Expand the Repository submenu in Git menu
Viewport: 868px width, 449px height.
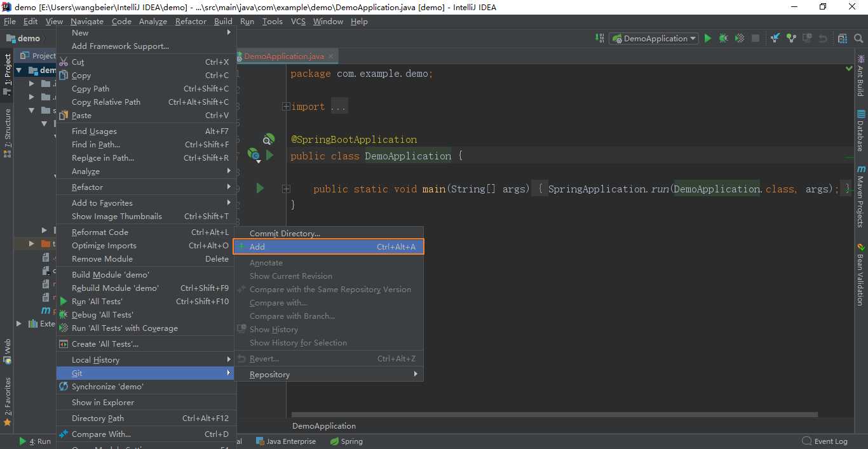pyautogui.click(x=329, y=374)
